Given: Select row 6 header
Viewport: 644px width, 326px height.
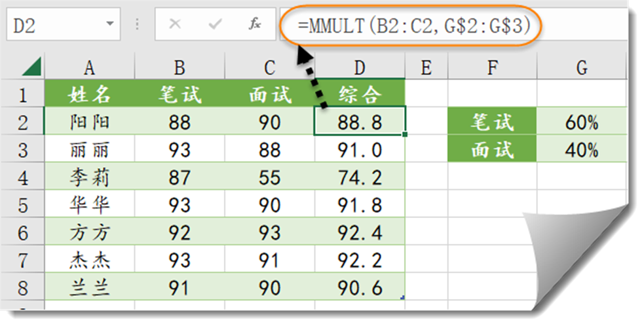Looking at the screenshot, I should pos(22,232).
